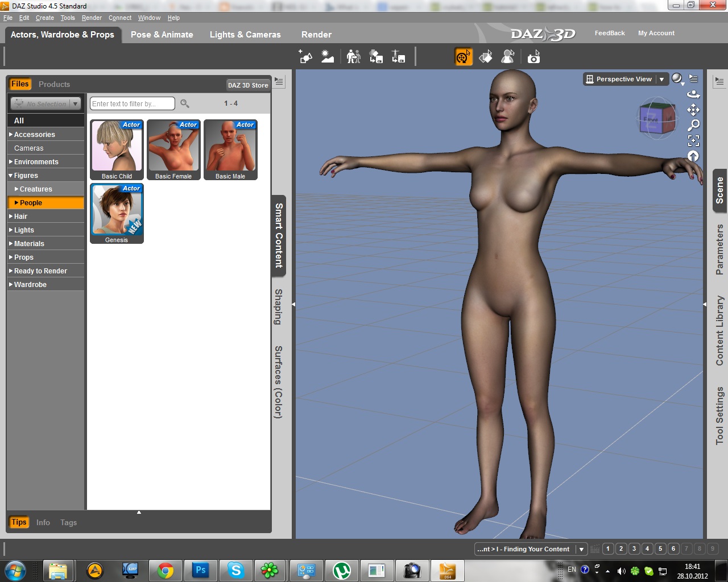Click the filter text input field

[x=132, y=103]
